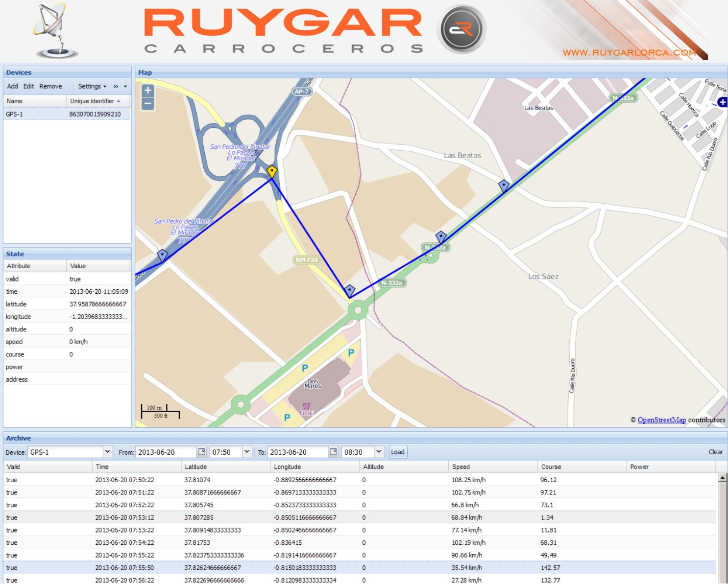
Task: Zoom in on the map
Action: click(148, 91)
